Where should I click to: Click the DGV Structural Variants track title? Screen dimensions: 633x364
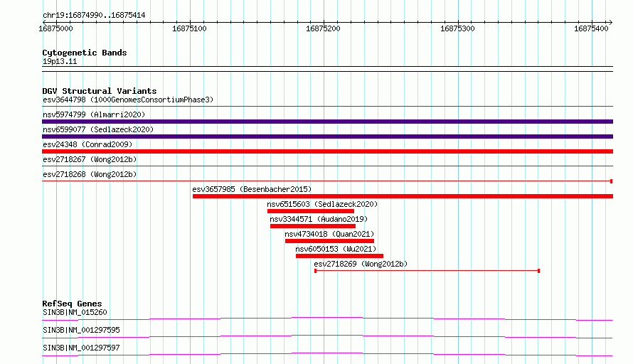100,91
